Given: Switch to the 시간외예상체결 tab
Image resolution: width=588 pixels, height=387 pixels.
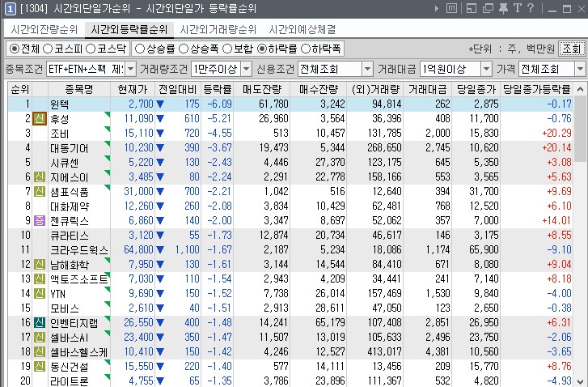Looking at the screenshot, I should point(302,29).
